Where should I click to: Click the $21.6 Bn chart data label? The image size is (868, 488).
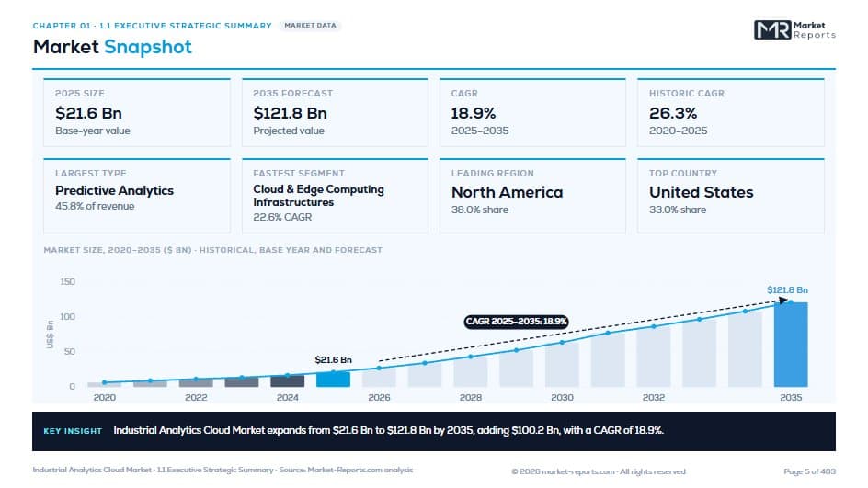[333, 359]
